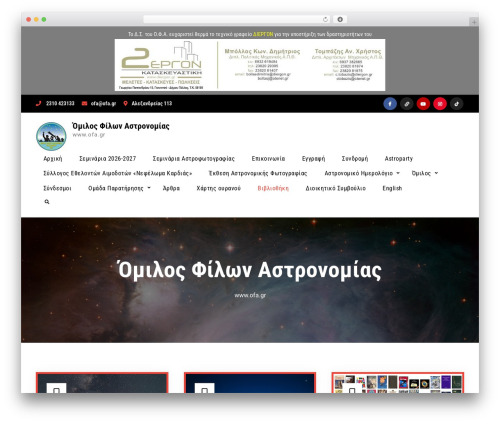Click phone number 2310 423133
This screenshot has height=423, width=500.
(60, 103)
